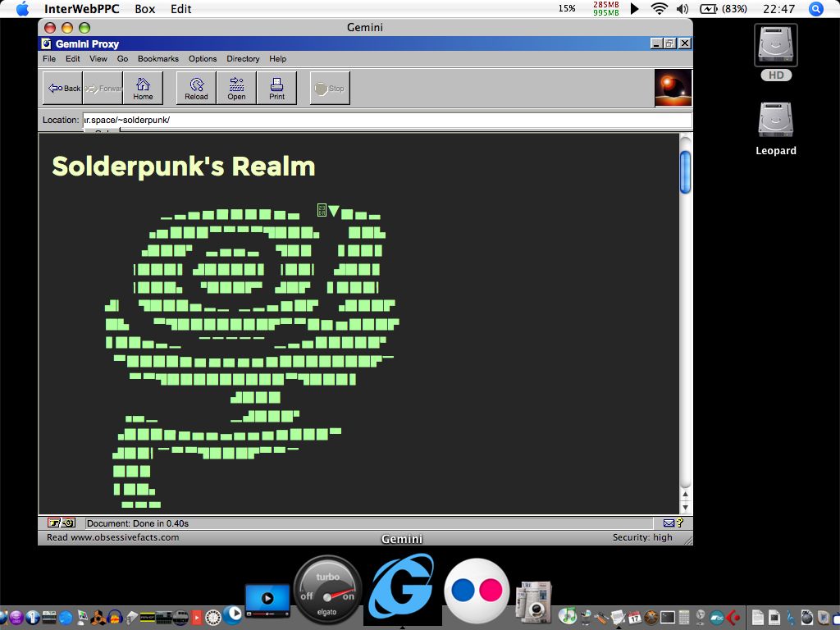Image resolution: width=840 pixels, height=630 pixels.
Task: Open the Bookmarks menu
Action: click(x=158, y=59)
